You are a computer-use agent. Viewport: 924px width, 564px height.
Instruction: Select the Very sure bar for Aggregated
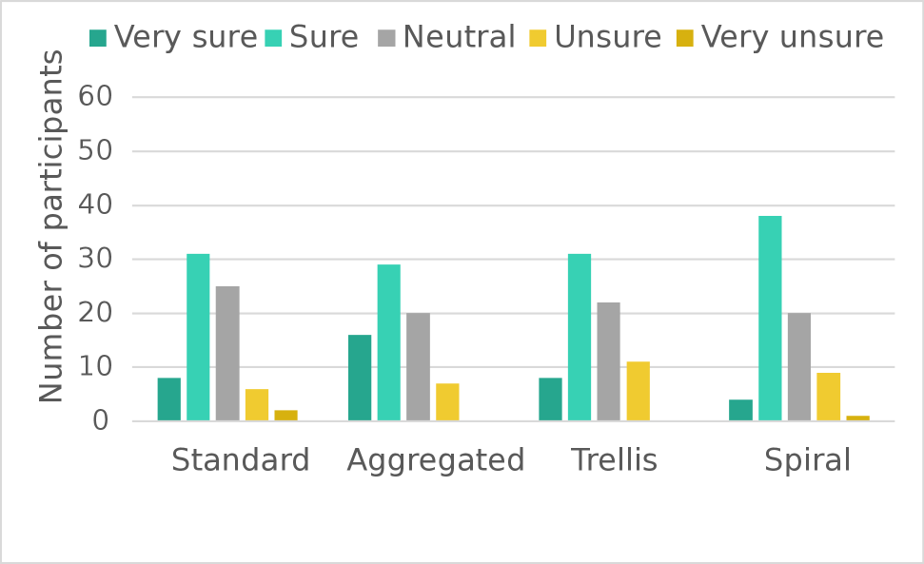360,378
